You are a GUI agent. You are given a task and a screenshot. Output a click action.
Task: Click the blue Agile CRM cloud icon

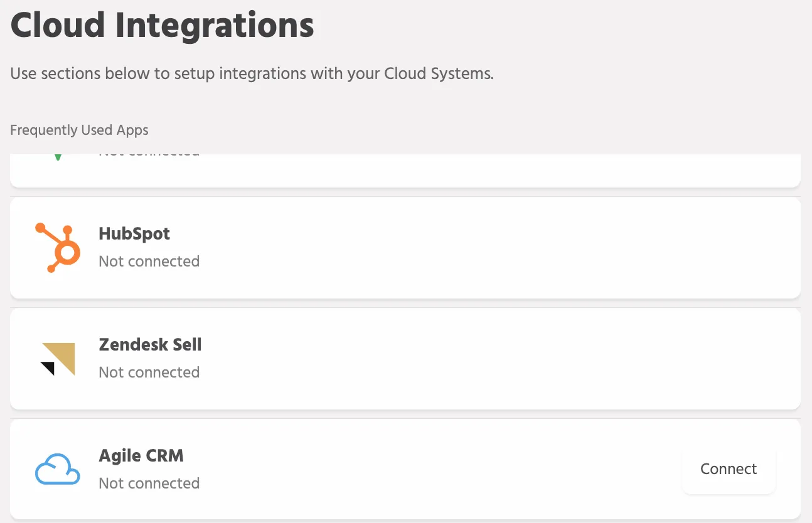pos(58,470)
